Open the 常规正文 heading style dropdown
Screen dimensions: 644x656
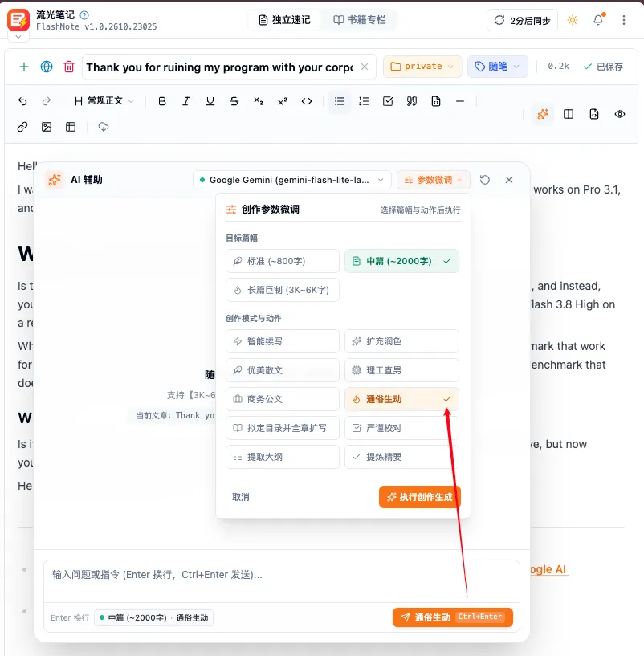pyautogui.click(x=104, y=101)
